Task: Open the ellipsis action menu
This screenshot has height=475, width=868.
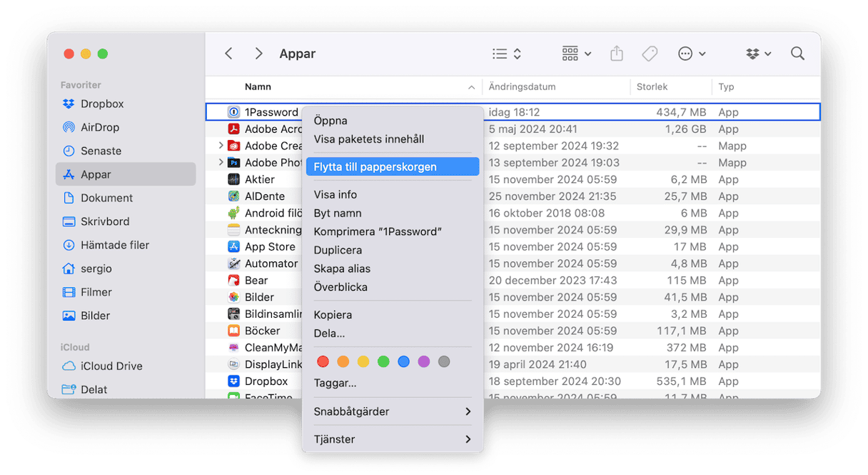Action: tap(692, 54)
